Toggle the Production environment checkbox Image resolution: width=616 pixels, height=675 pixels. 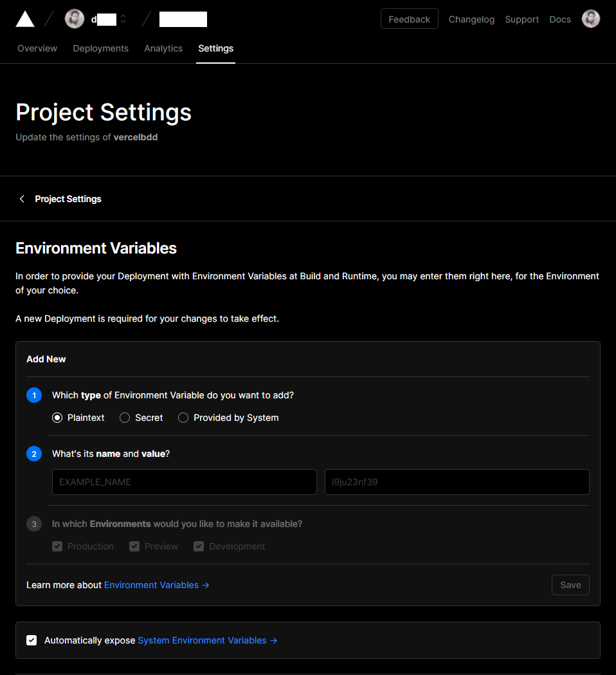(x=57, y=546)
